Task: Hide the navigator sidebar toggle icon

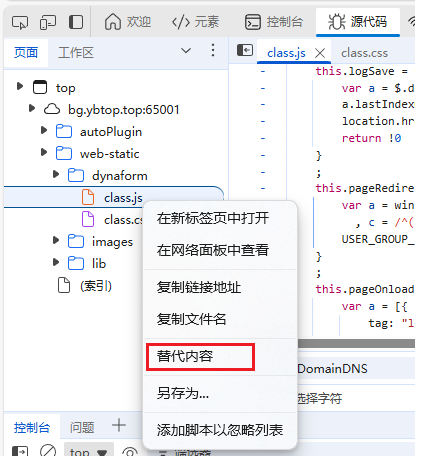Action: (245, 50)
